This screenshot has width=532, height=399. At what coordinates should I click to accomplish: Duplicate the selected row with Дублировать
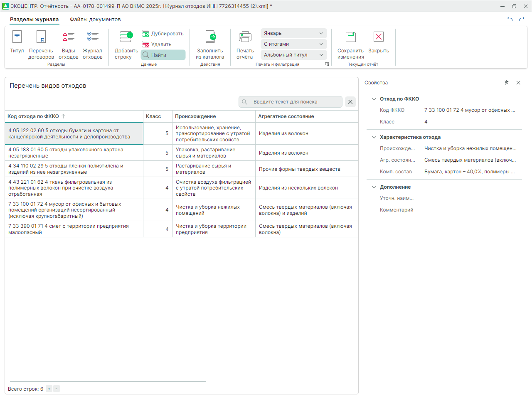(163, 34)
